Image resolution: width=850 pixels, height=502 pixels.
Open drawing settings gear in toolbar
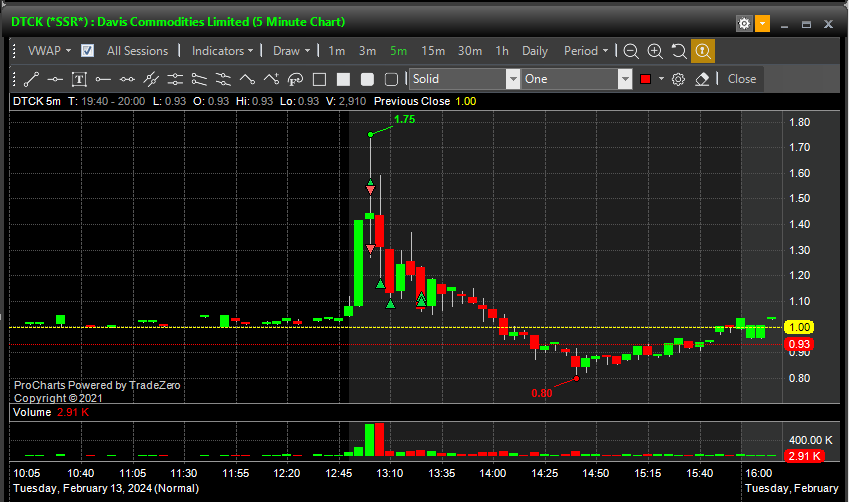tap(678, 79)
